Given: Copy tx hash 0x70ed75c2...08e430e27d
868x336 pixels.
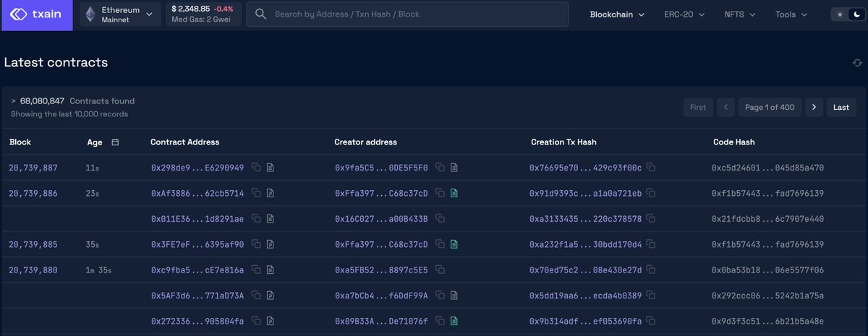Looking at the screenshot, I should click(651, 270).
